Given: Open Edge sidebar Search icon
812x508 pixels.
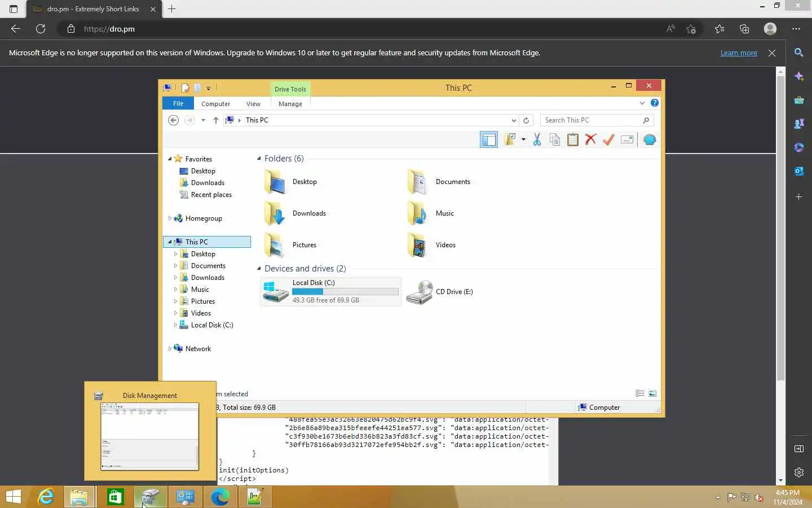Looking at the screenshot, I should pyautogui.click(x=799, y=52).
